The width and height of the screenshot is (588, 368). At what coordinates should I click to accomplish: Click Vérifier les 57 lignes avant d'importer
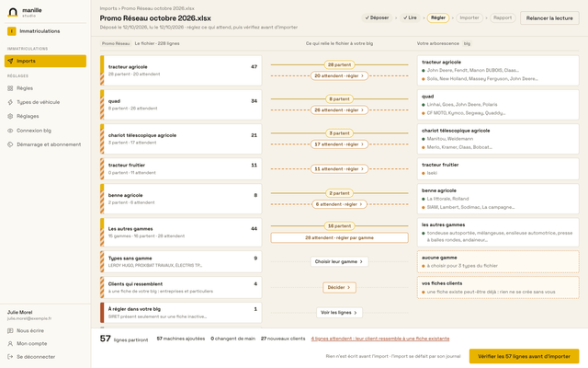click(524, 356)
